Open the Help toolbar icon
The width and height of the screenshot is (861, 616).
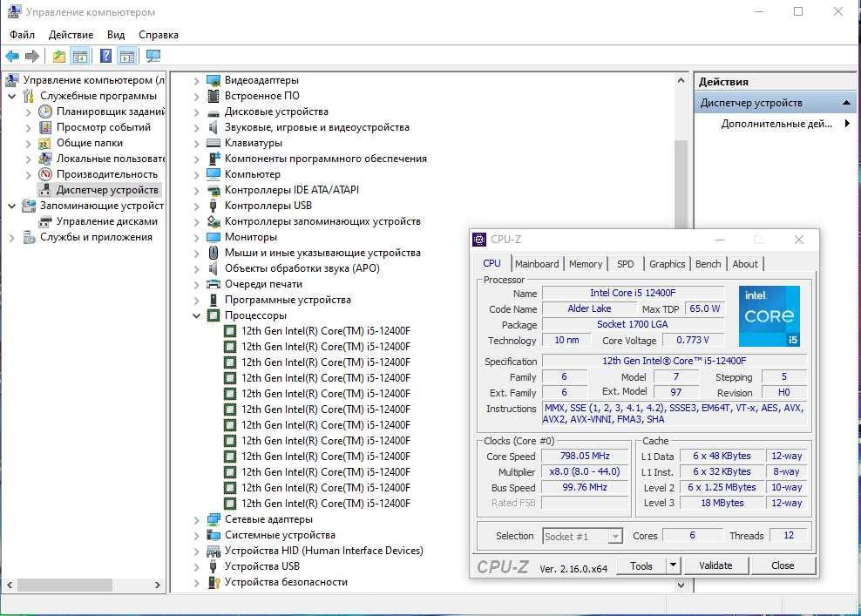point(106,56)
